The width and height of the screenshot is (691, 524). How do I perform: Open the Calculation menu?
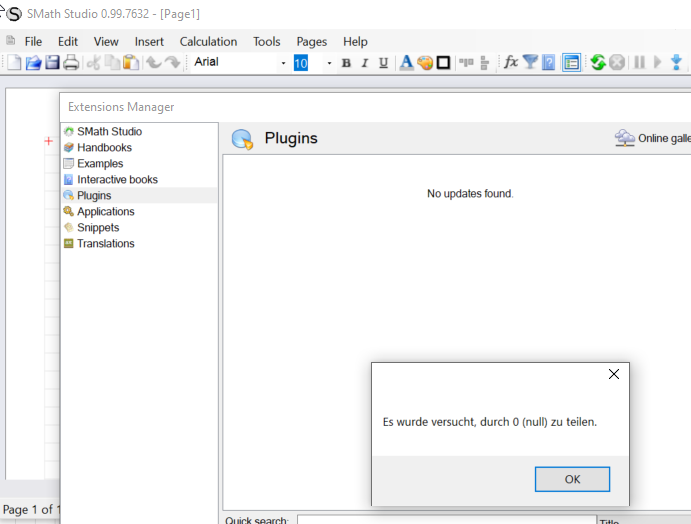(208, 42)
